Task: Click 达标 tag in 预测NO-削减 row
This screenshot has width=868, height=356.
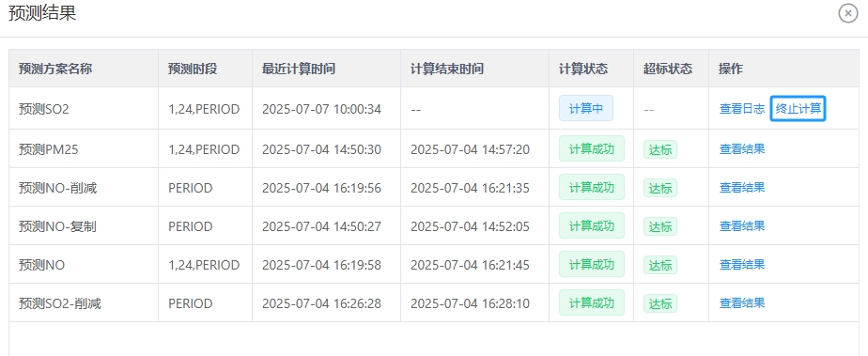Action: (659, 188)
